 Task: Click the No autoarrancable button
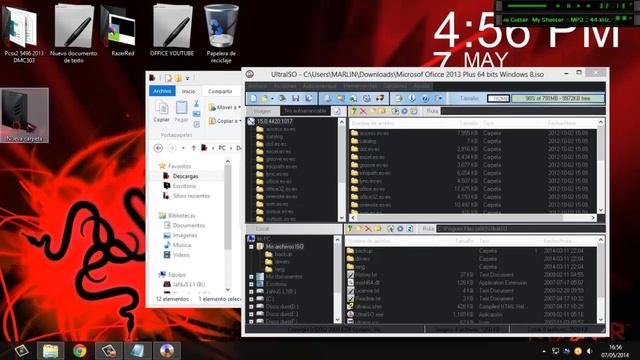coord(305,111)
